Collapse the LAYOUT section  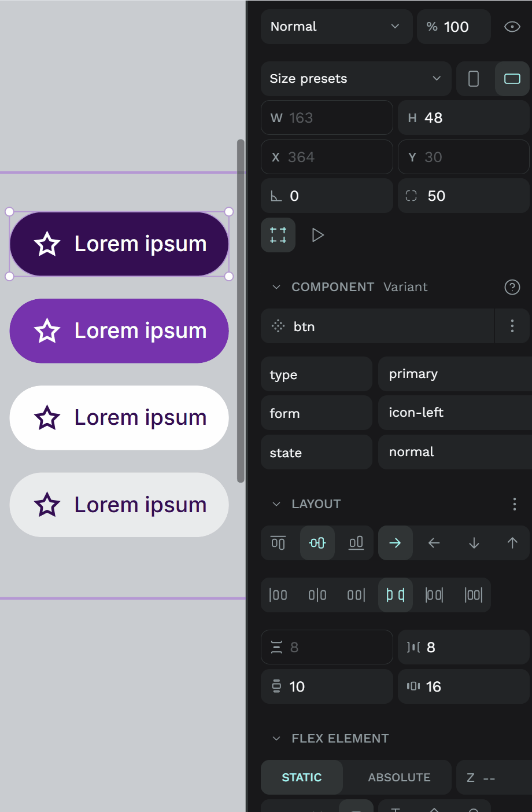pyautogui.click(x=276, y=504)
